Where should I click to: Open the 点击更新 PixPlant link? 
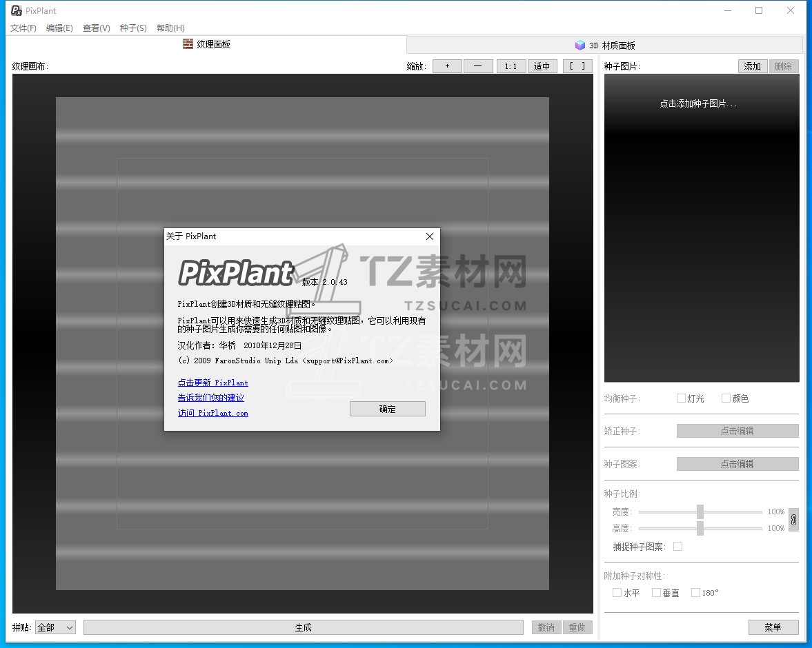[213, 383]
